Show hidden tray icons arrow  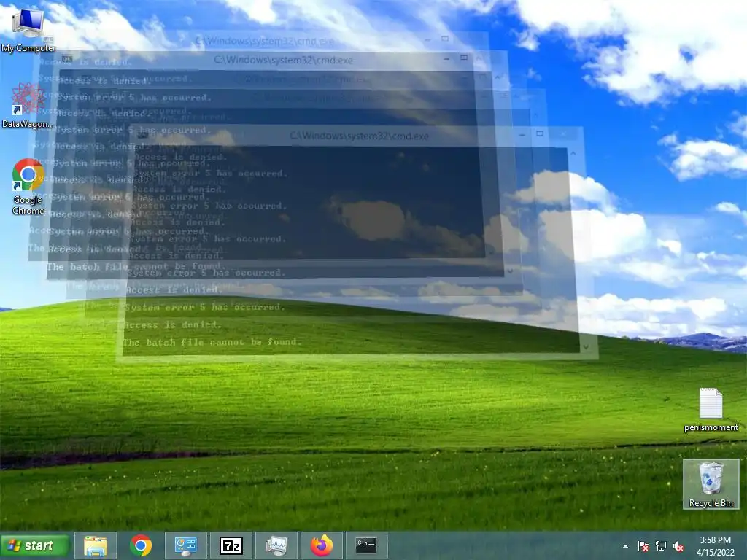625,546
